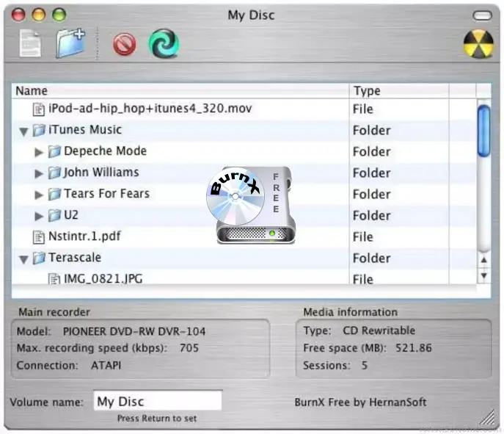Click the red close window button
The width and height of the screenshot is (504, 434).
[x=18, y=15]
